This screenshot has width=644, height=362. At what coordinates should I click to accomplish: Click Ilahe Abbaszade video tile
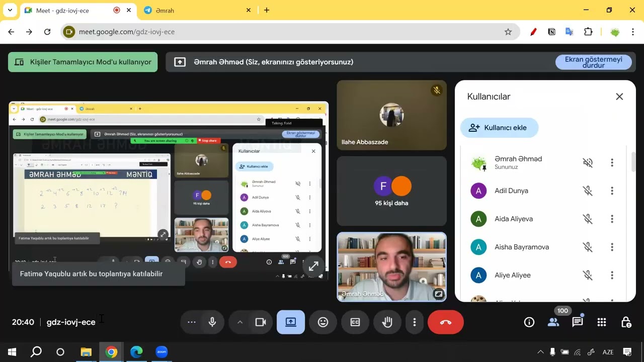pos(391,115)
